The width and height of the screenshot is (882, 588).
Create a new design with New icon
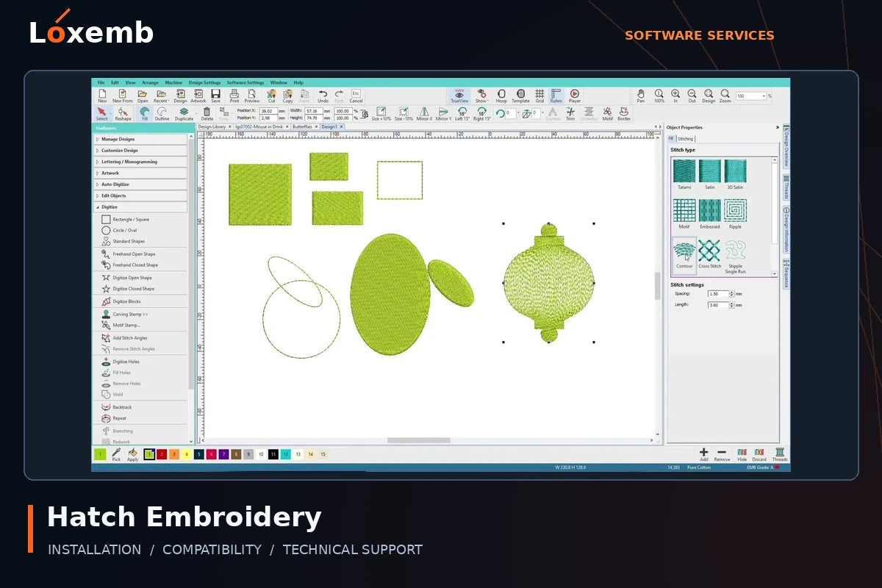point(102,96)
